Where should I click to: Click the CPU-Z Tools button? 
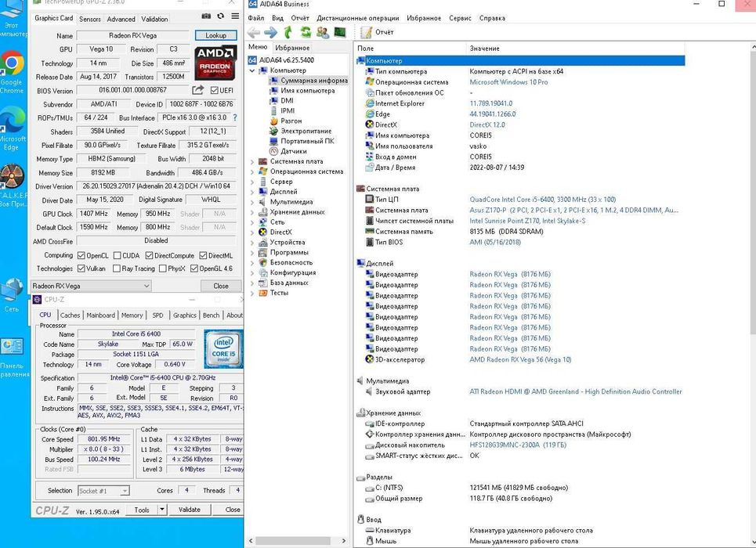pos(142,510)
